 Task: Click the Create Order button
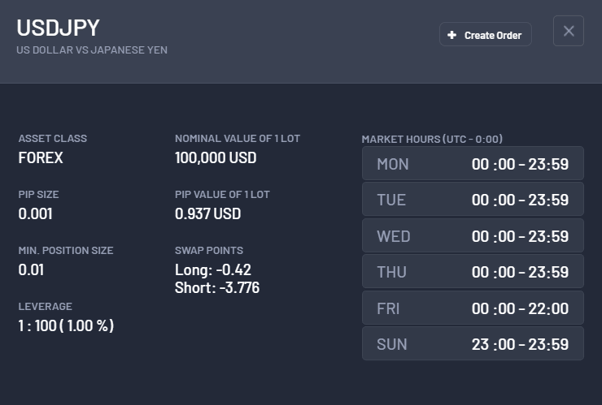485,35
